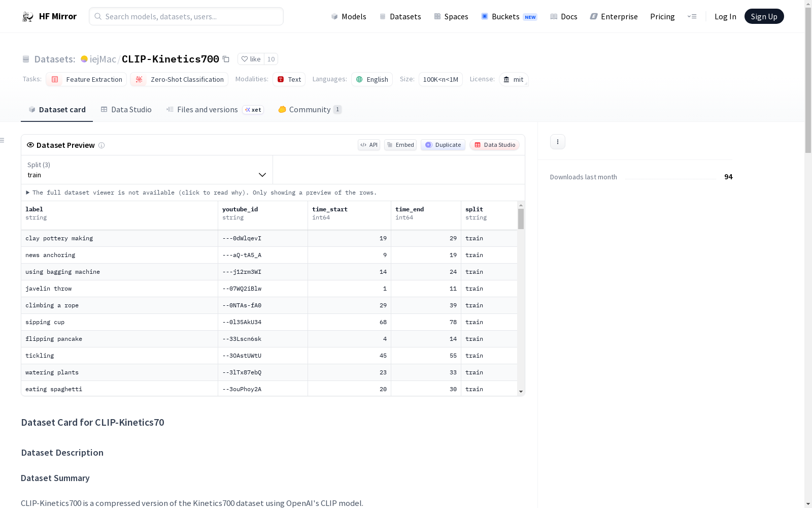Click the Downloads last month value 94
Viewport: 812px width, 508px height.
(x=728, y=177)
